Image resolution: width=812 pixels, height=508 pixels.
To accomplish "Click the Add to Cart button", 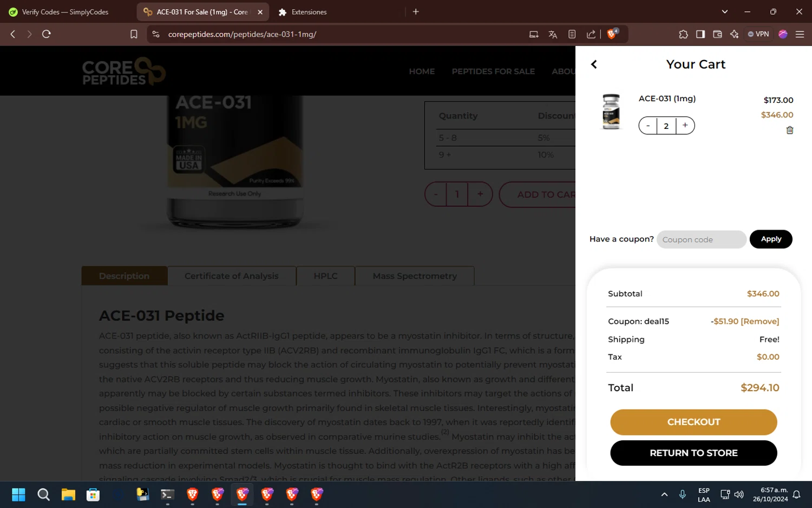I will point(538,194).
